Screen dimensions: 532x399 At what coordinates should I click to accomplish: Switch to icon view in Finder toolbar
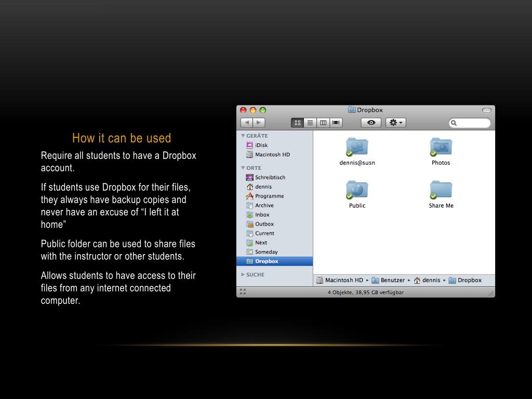point(298,123)
